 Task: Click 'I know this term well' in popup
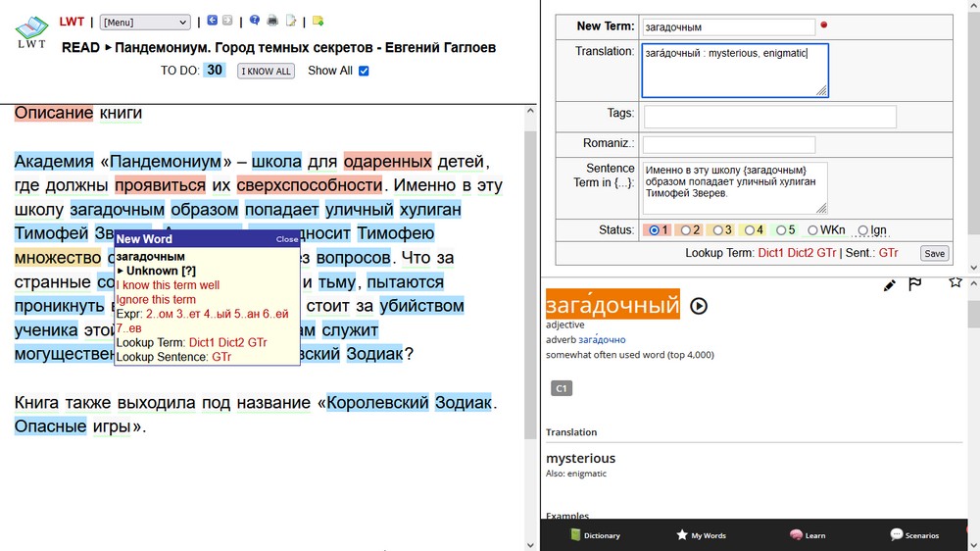point(168,285)
